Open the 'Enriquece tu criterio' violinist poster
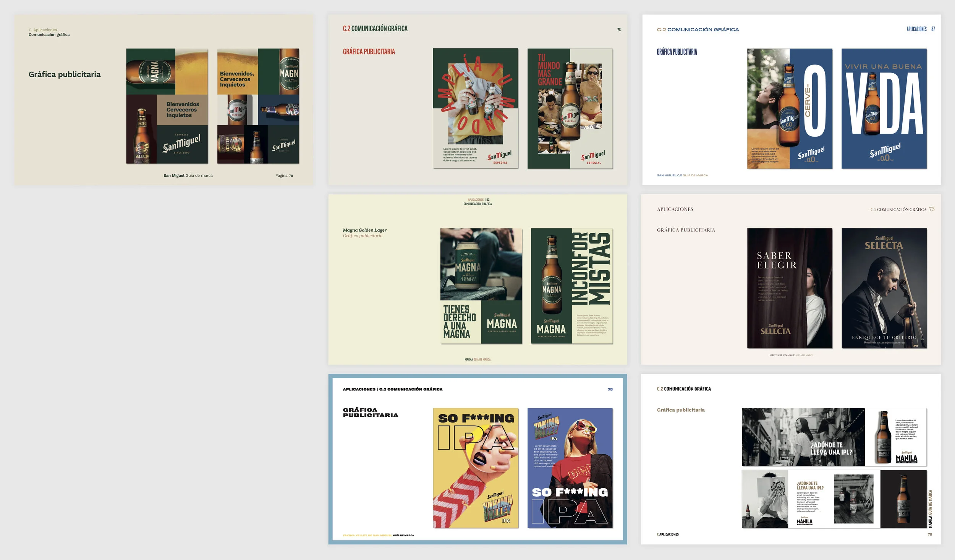Screen dimensions: 955x560 [884, 288]
